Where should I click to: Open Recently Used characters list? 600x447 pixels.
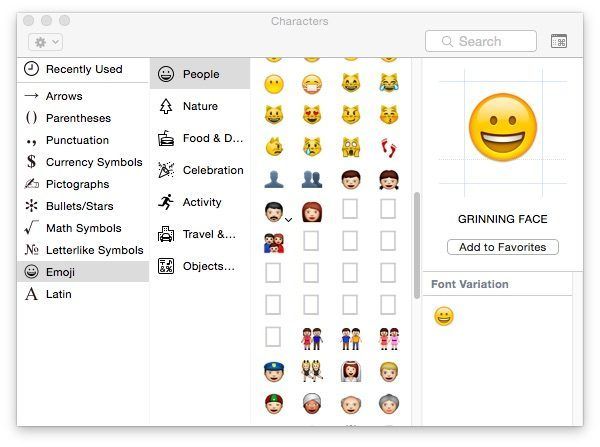pyautogui.click(x=83, y=69)
